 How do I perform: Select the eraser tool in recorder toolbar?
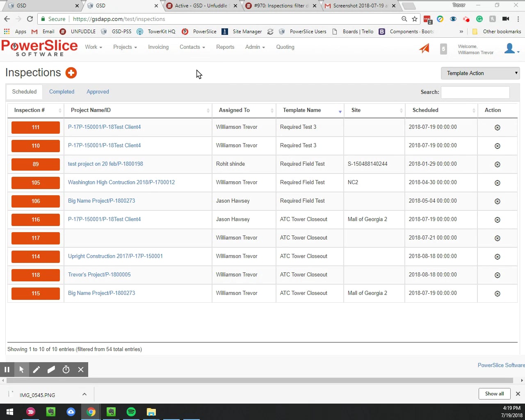[x=51, y=370]
